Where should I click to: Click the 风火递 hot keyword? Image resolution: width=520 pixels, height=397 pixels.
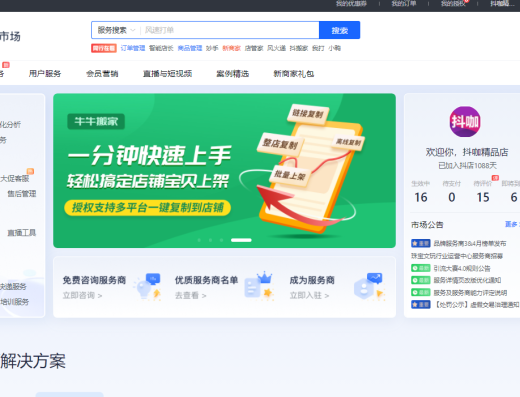[276, 48]
